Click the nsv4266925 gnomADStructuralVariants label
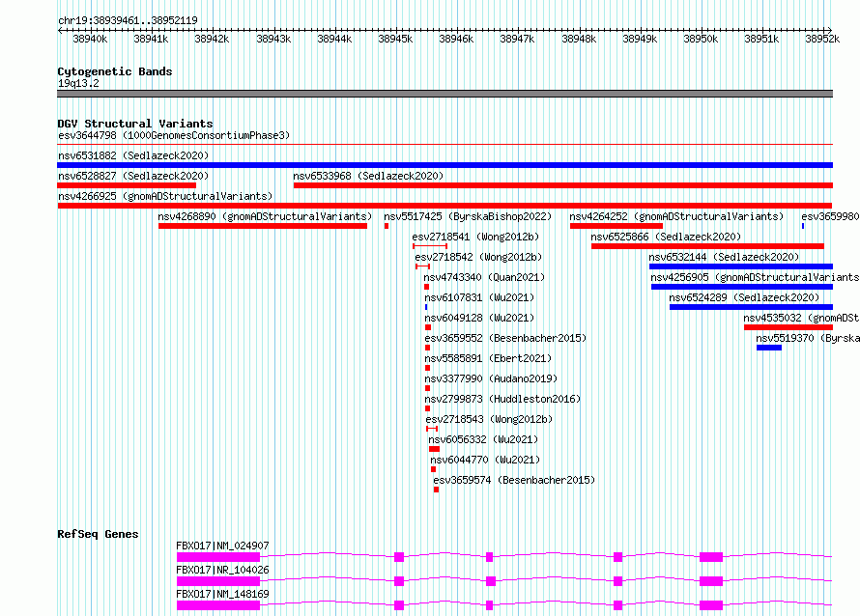Image resolution: width=860 pixels, height=616 pixels. tap(165, 196)
